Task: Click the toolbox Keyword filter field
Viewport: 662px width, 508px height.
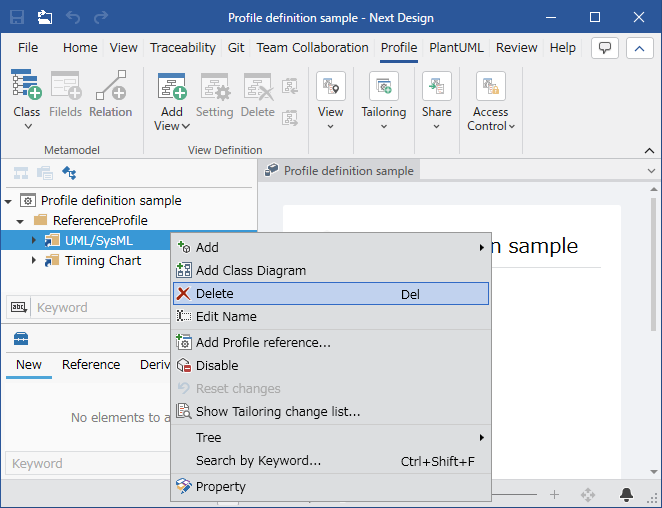Action: tap(88, 463)
